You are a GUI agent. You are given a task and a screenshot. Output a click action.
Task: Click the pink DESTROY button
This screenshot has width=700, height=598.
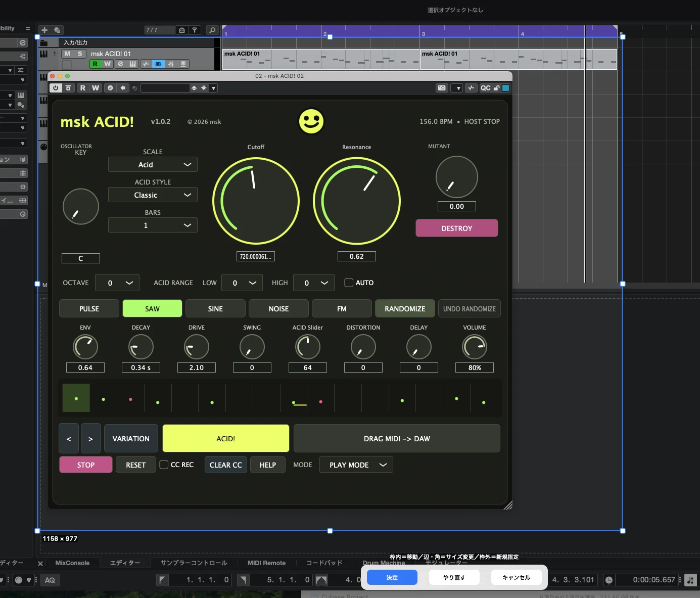tap(457, 228)
